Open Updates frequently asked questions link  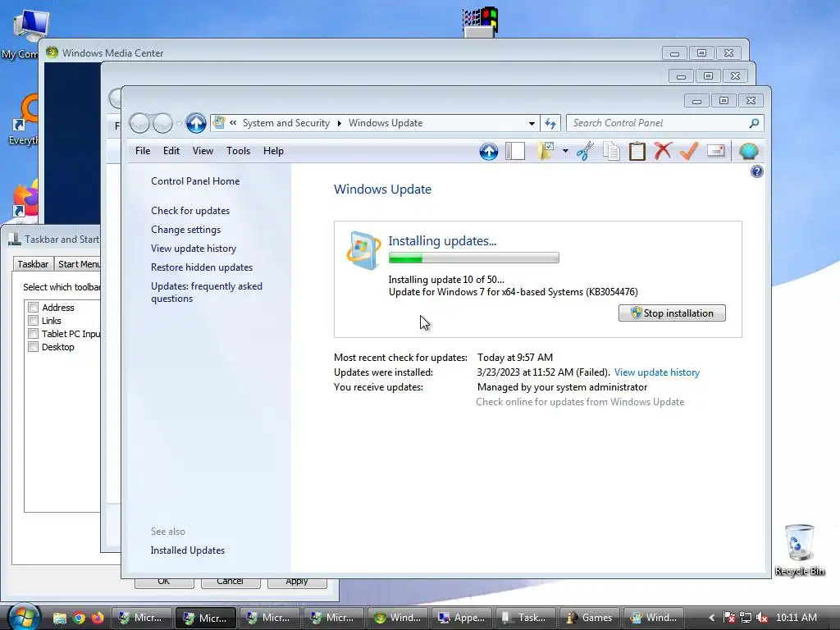(x=206, y=293)
